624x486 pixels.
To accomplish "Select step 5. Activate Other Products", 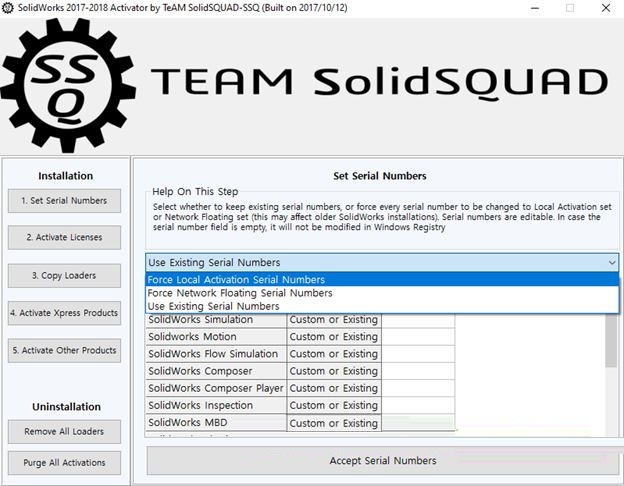I will 64,351.
